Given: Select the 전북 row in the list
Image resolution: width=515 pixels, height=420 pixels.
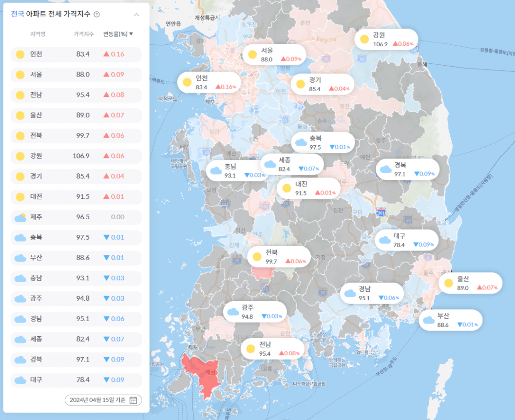Looking at the screenshot, I should [76, 135].
